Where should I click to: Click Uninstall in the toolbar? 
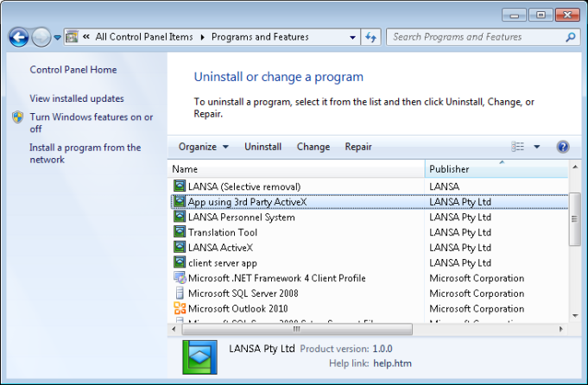tap(262, 147)
